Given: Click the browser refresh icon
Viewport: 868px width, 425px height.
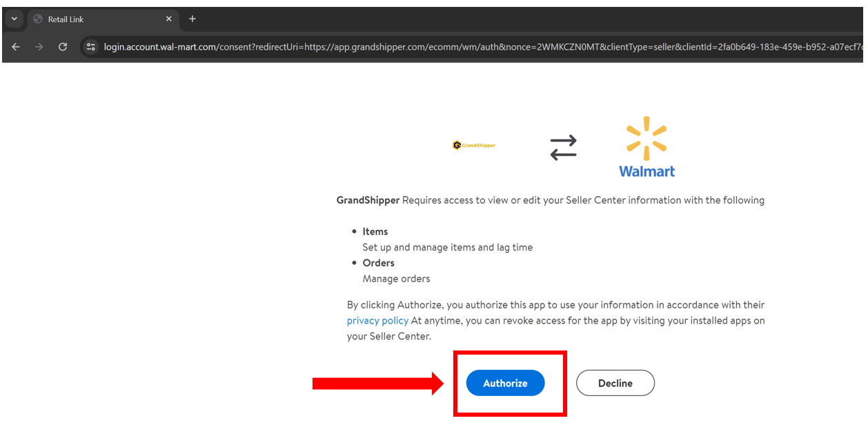Looking at the screenshot, I should 63,47.
